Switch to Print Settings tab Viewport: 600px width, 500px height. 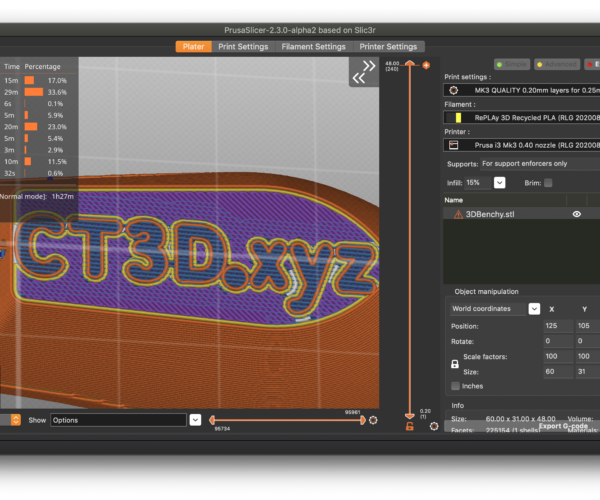coord(243,47)
